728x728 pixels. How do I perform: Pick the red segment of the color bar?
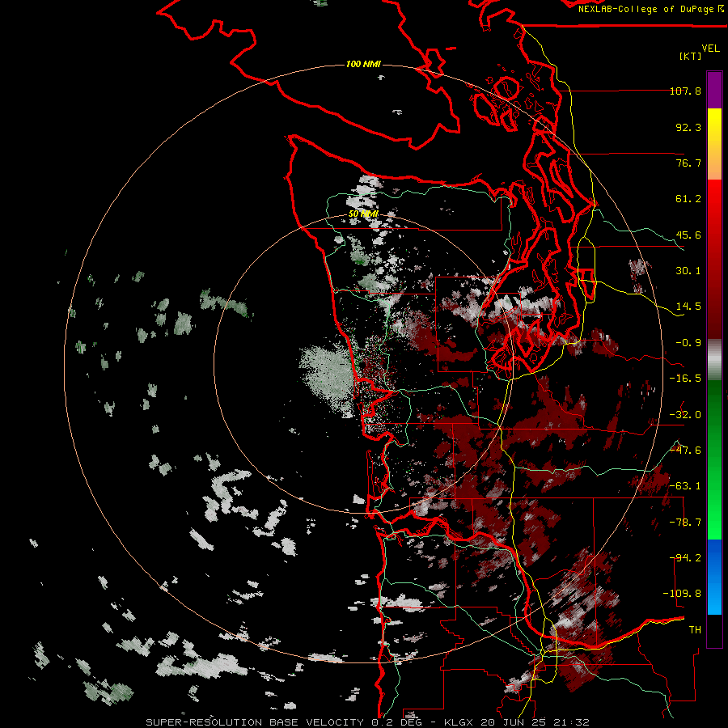[x=714, y=259]
